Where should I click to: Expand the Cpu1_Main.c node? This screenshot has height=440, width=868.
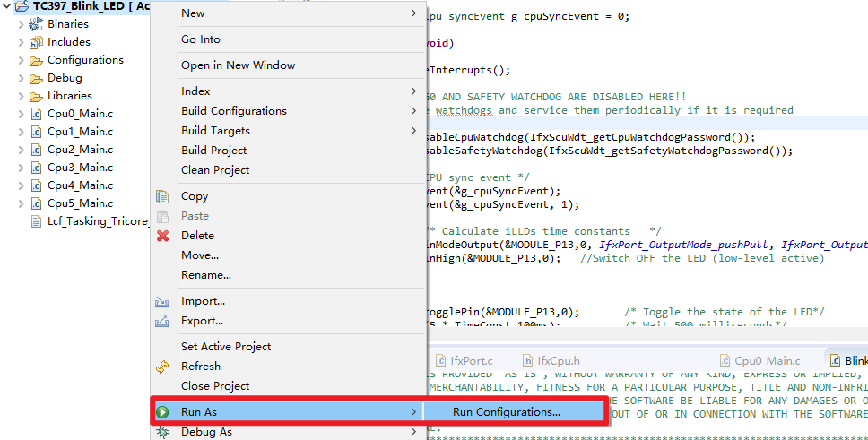pos(21,132)
